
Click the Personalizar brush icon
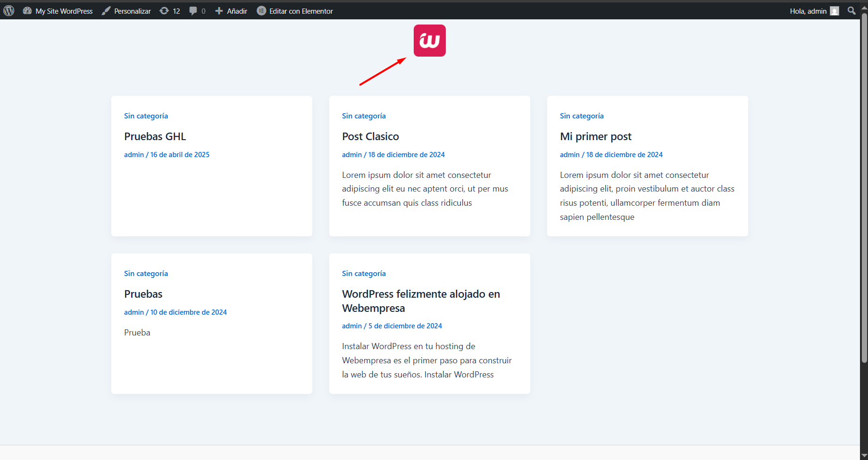pos(106,11)
